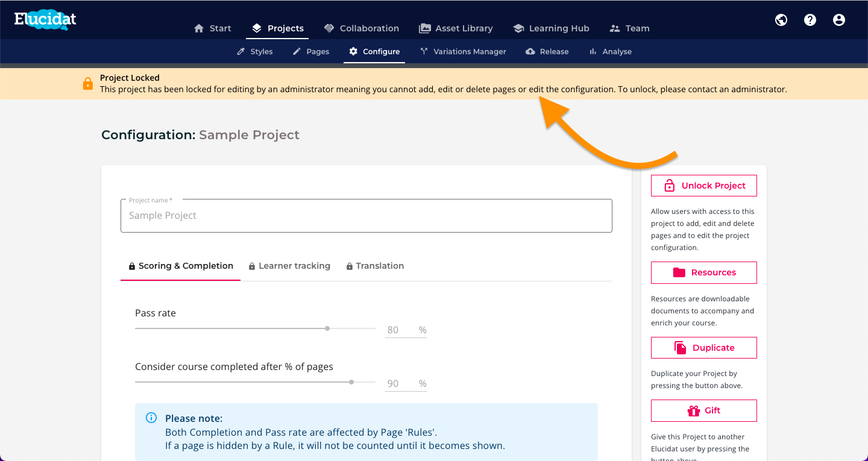This screenshot has height=461, width=868.
Task: Open the user account icon
Action: [839, 20]
